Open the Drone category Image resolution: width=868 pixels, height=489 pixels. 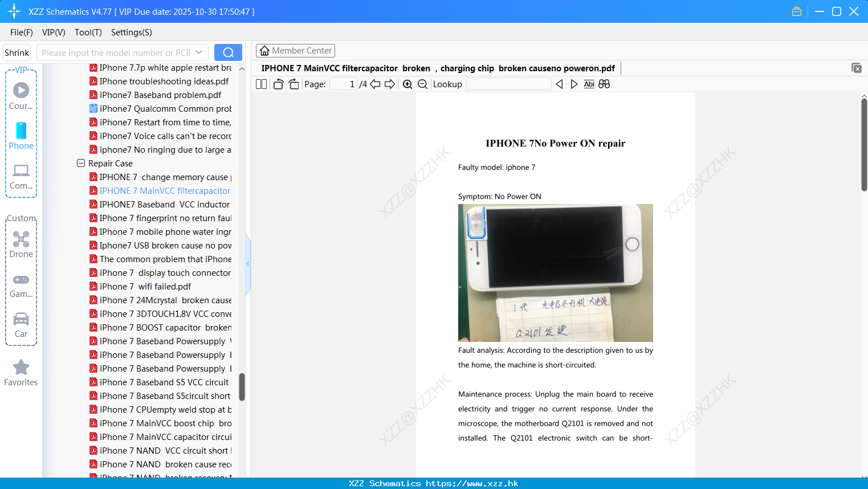tap(21, 244)
